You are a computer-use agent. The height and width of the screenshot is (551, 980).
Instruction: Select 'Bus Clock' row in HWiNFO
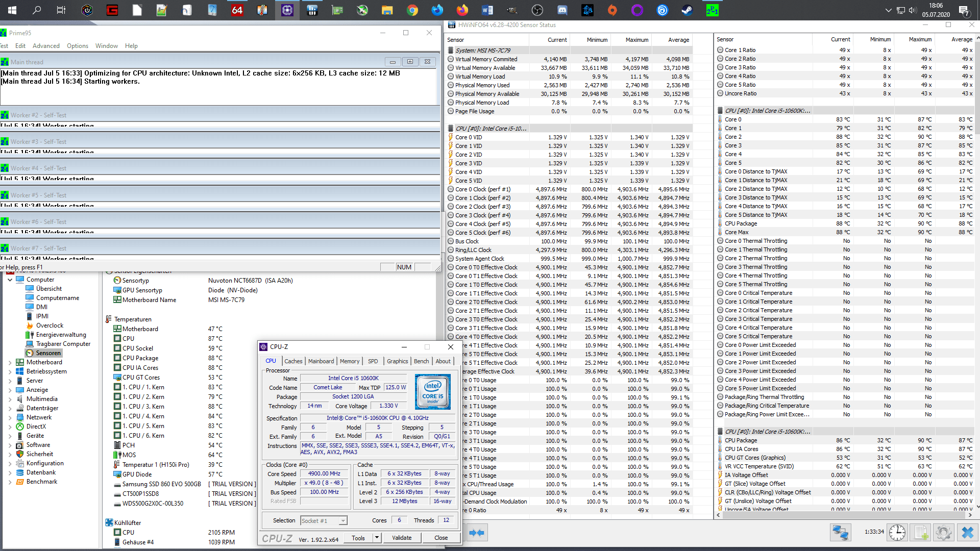click(x=569, y=241)
